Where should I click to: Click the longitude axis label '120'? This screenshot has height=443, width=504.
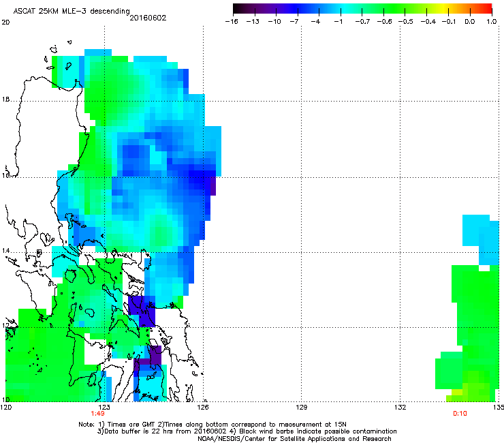click(6, 408)
